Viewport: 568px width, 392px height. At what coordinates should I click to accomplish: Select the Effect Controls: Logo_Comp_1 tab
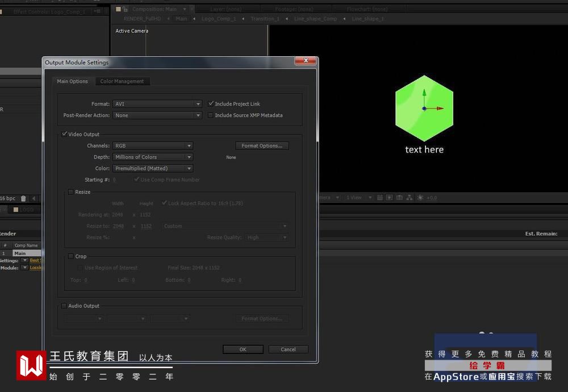49,11
